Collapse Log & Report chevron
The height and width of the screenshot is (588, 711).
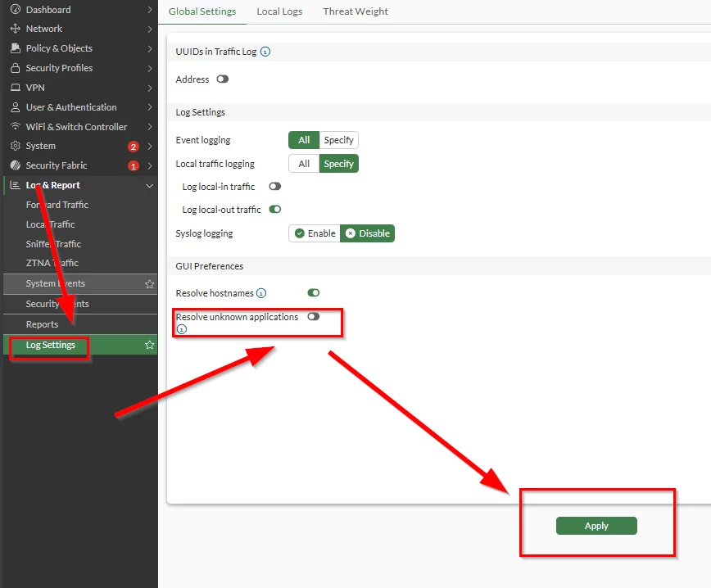[150, 185]
